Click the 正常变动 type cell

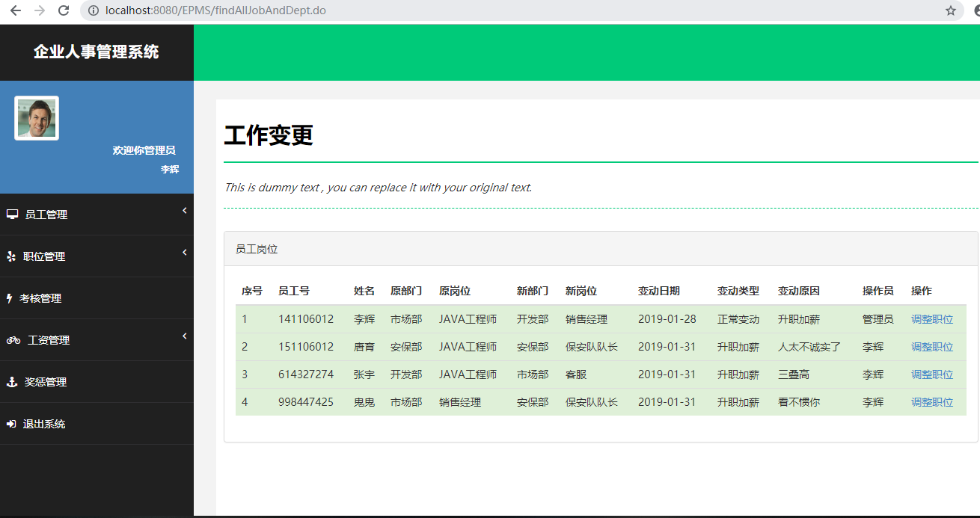click(x=738, y=319)
